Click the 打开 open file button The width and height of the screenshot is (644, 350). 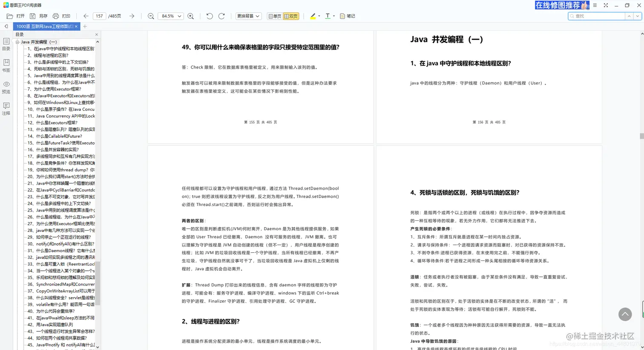pos(17,16)
